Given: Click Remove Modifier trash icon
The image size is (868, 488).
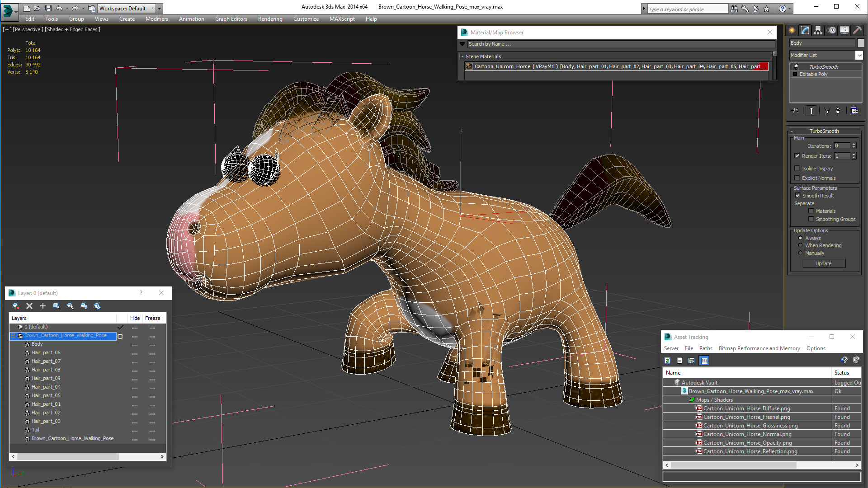Looking at the screenshot, I should [838, 111].
